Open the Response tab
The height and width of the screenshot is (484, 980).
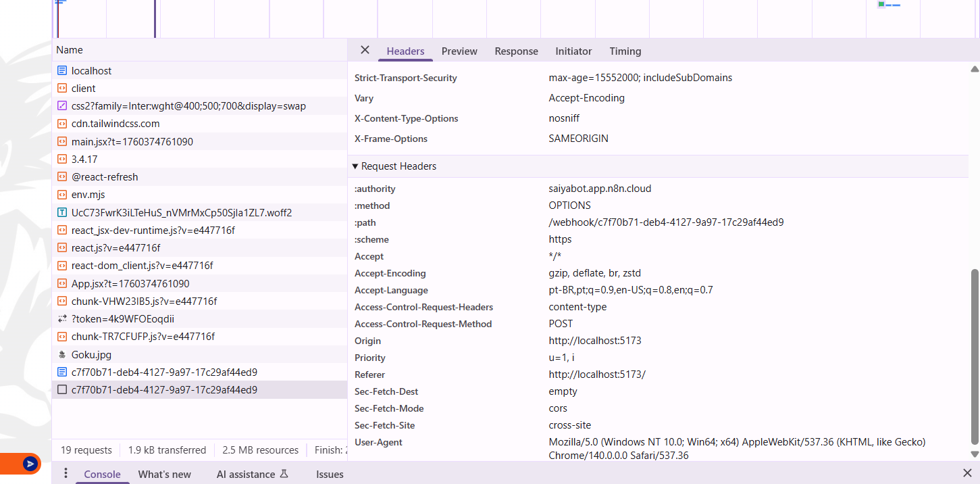tap(516, 51)
